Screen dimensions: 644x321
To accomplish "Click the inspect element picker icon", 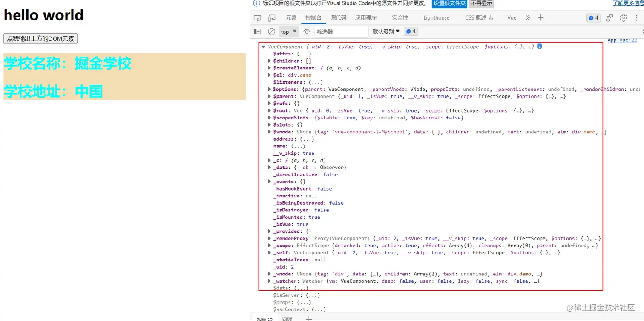I will (x=257, y=18).
